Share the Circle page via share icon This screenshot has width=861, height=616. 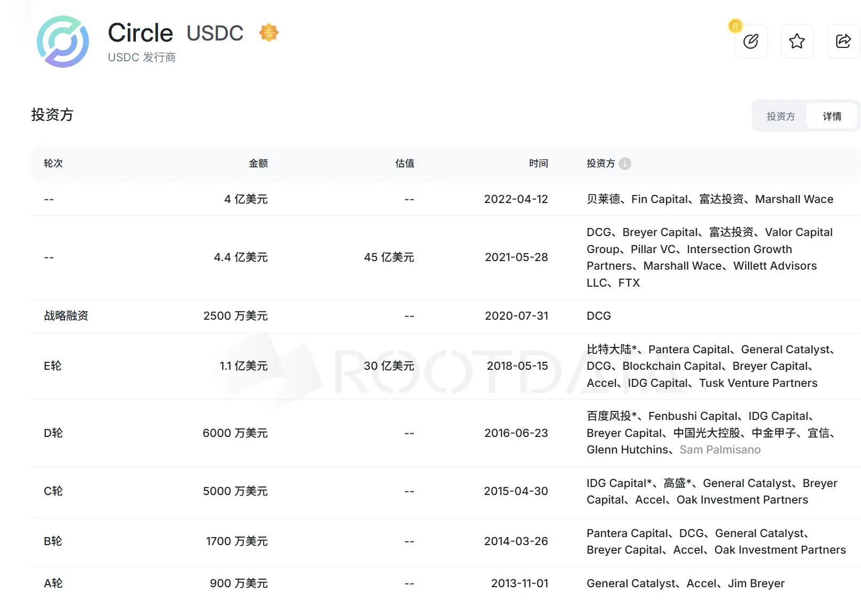click(x=843, y=41)
